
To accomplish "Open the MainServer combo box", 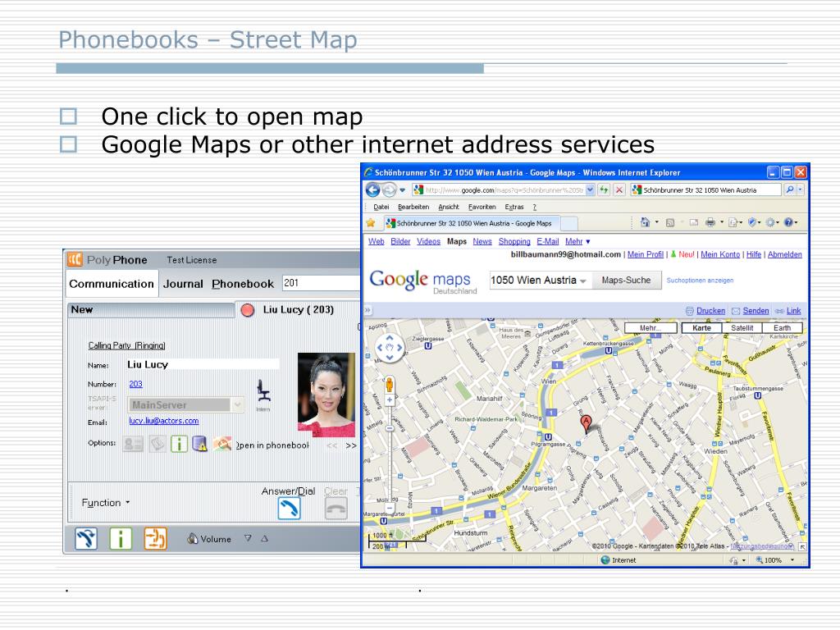I will click(185, 405).
